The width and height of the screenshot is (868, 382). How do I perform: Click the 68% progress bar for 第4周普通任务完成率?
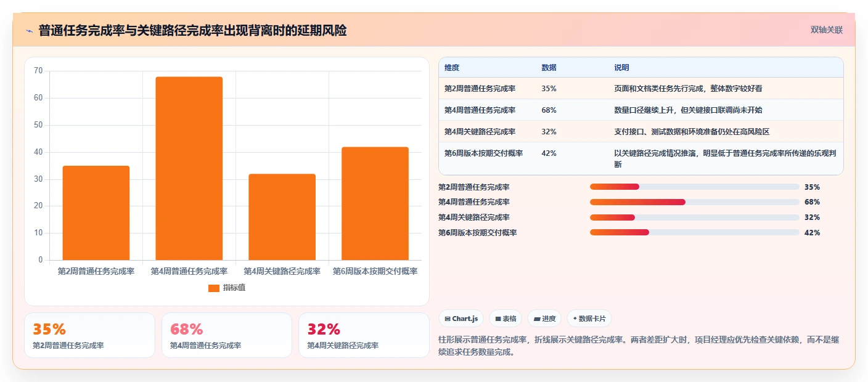[694, 202]
